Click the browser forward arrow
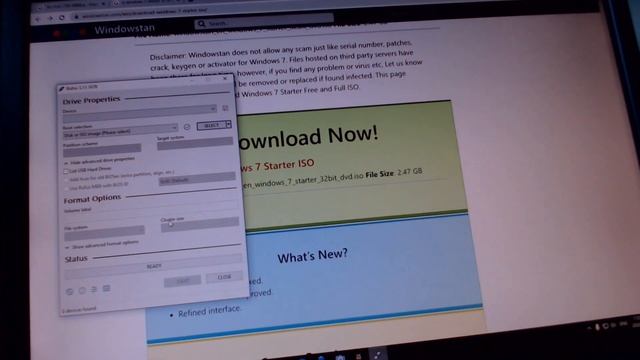 coord(50,18)
